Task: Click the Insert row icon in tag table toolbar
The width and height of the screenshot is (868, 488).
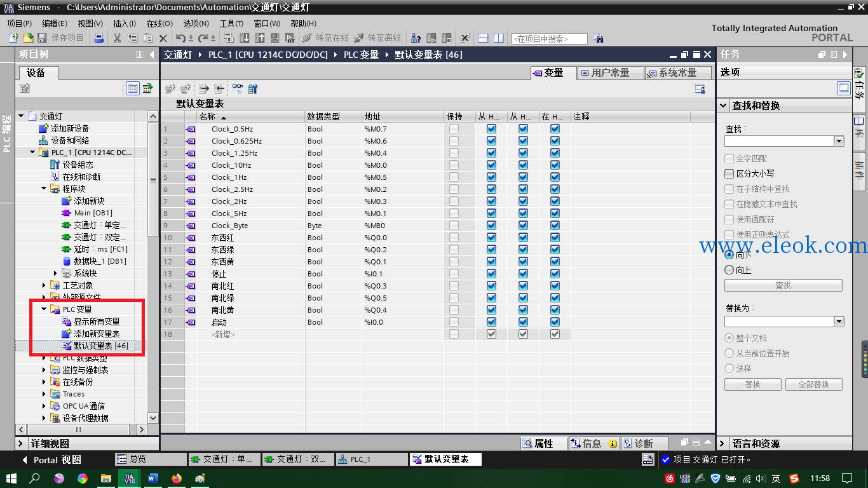Action: pyautogui.click(x=170, y=88)
